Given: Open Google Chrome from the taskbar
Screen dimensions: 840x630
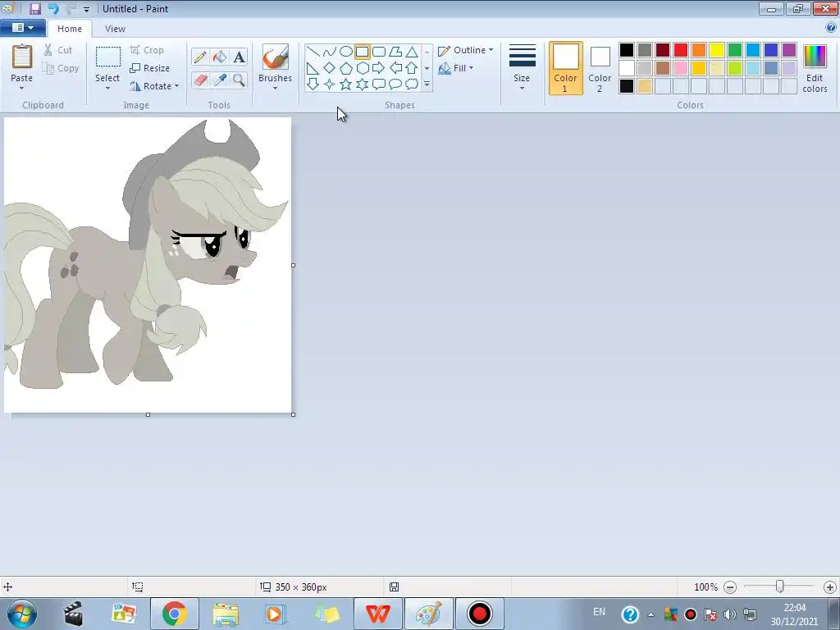Looking at the screenshot, I should (175, 614).
